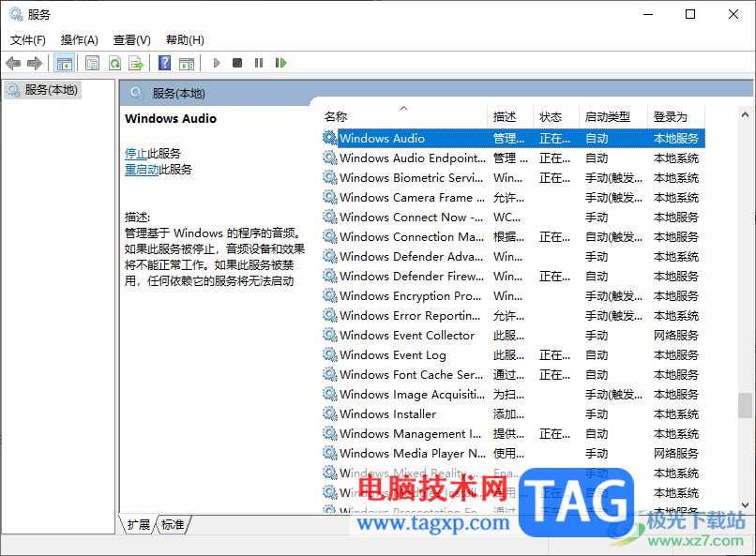This screenshot has width=756, height=556.
Task: Select Windows Font Cache service name
Action: point(411,375)
